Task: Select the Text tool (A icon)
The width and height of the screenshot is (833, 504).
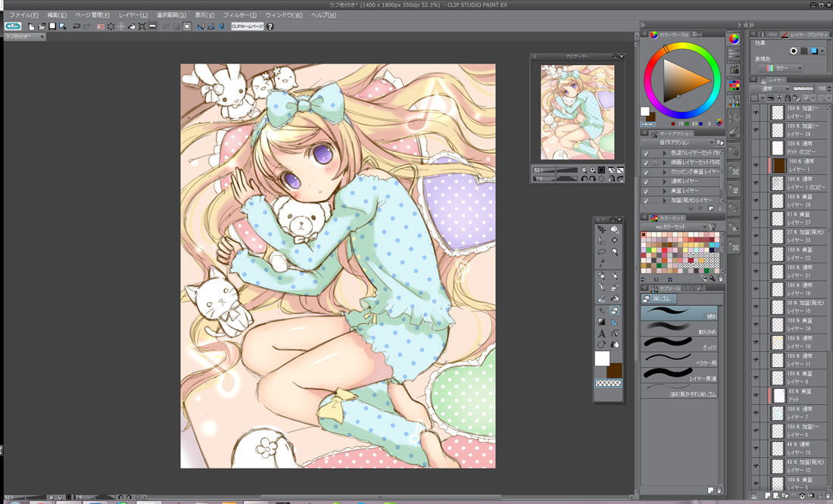Action: pyautogui.click(x=601, y=334)
